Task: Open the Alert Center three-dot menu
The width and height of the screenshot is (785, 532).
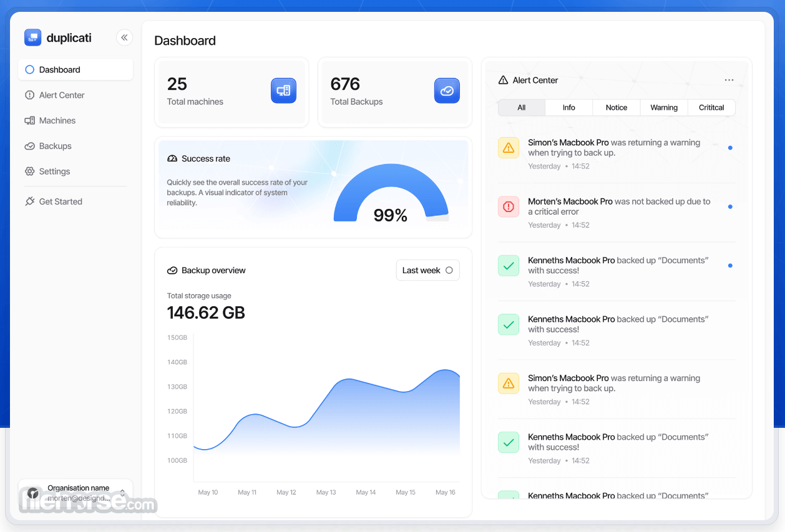Action: tap(729, 80)
